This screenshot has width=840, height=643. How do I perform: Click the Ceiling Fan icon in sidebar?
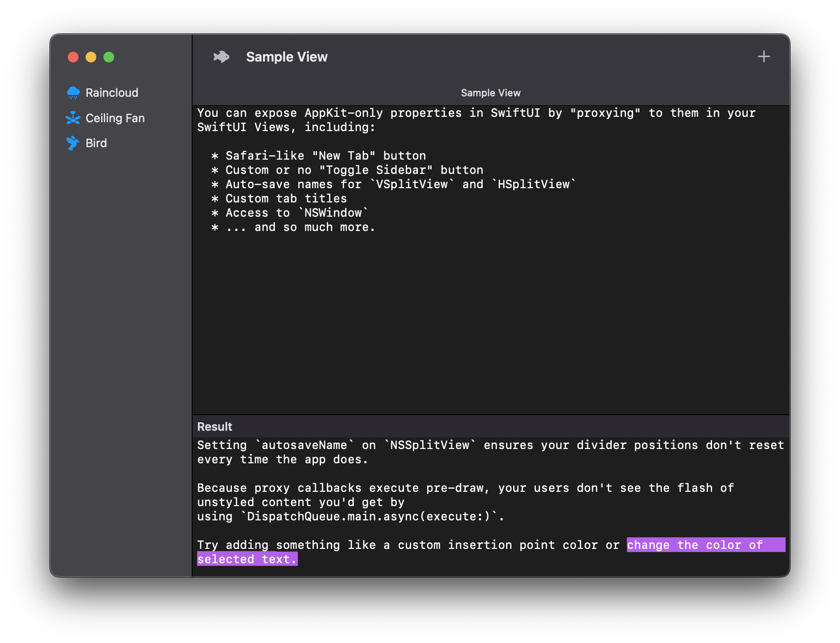73,118
